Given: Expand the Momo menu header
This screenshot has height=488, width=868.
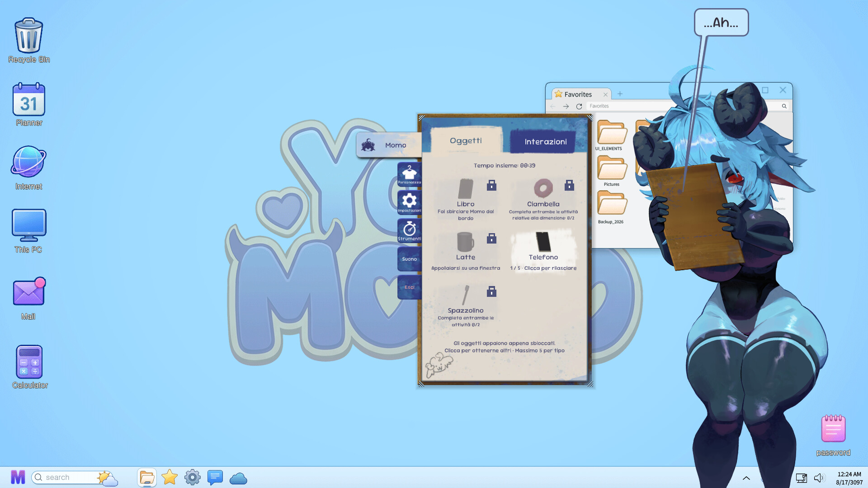Looking at the screenshot, I should pos(389,145).
